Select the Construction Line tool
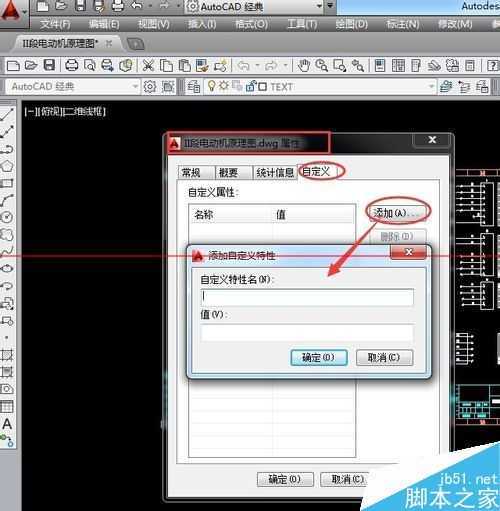This screenshot has height=511, width=500. (7, 132)
